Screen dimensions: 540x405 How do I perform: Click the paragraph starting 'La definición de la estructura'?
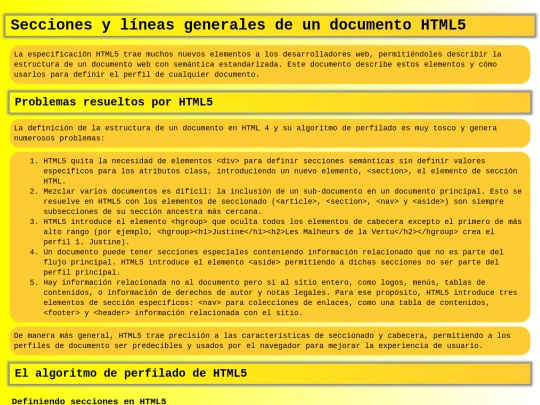click(x=270, y=133)
